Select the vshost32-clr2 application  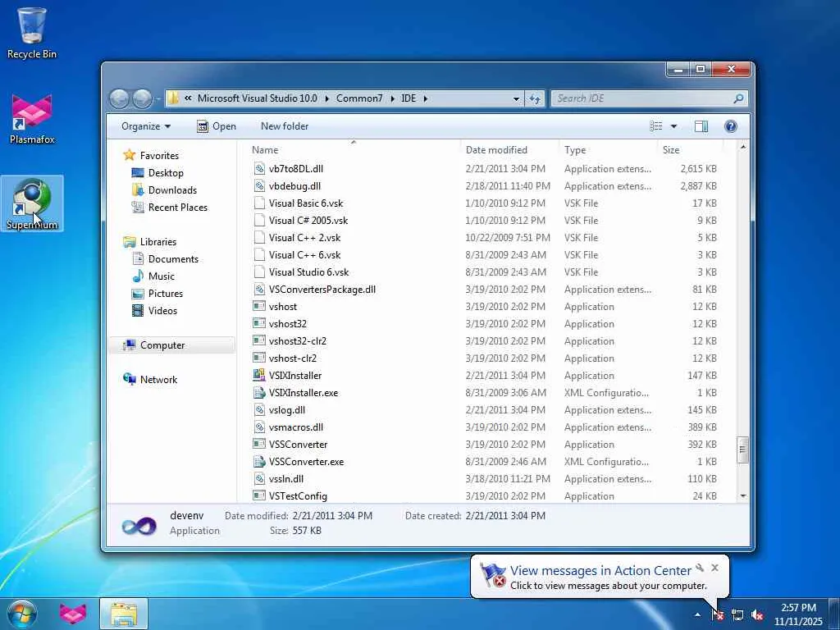(297, 340)
